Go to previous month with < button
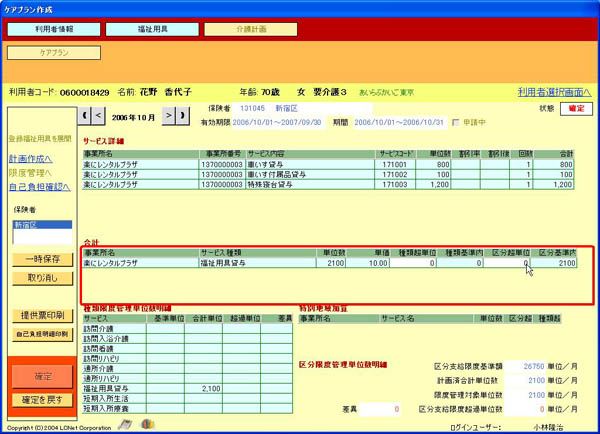600x434 pixels. 98,115
